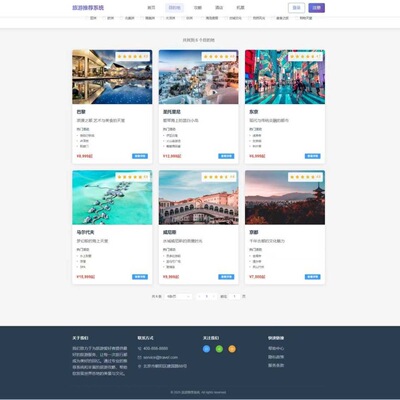Click the 京都 card title
The image size is (400, 400).
pyautogui.click(x=254, y=232)
